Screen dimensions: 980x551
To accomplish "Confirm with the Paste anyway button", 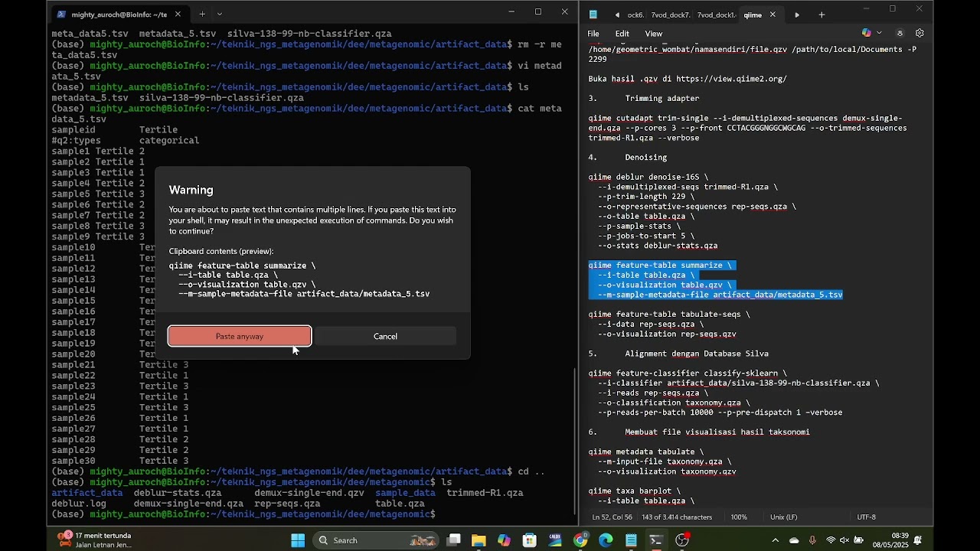I will click(x=240, y=336).
